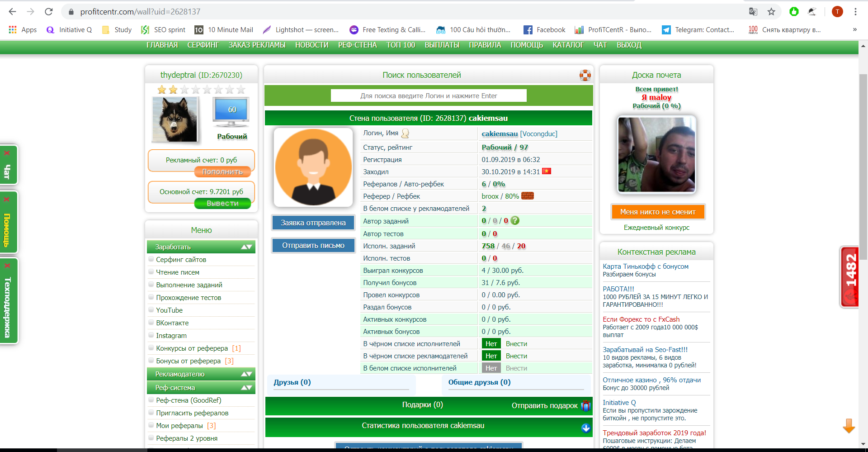Click the search users input field
868x452 pixels.
[429, 96]
